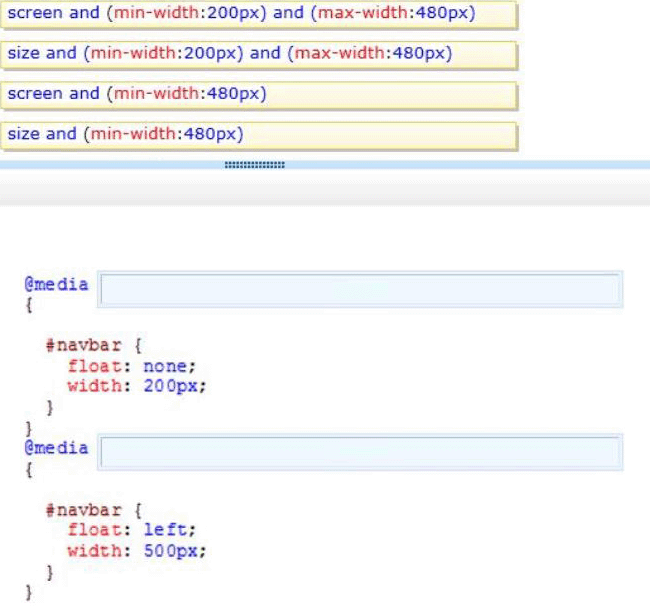Click the second @media empty answer box
650x606 pixels.
tap(361, 452)
